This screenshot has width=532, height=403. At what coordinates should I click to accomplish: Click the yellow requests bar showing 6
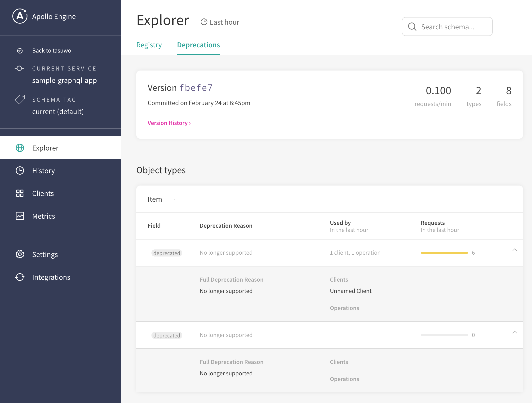click(444, 253)
